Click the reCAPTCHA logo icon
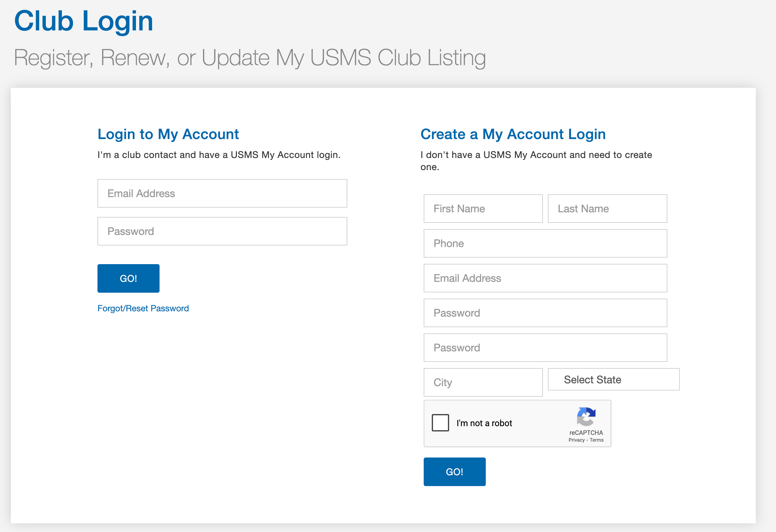 tap(586, 417)
